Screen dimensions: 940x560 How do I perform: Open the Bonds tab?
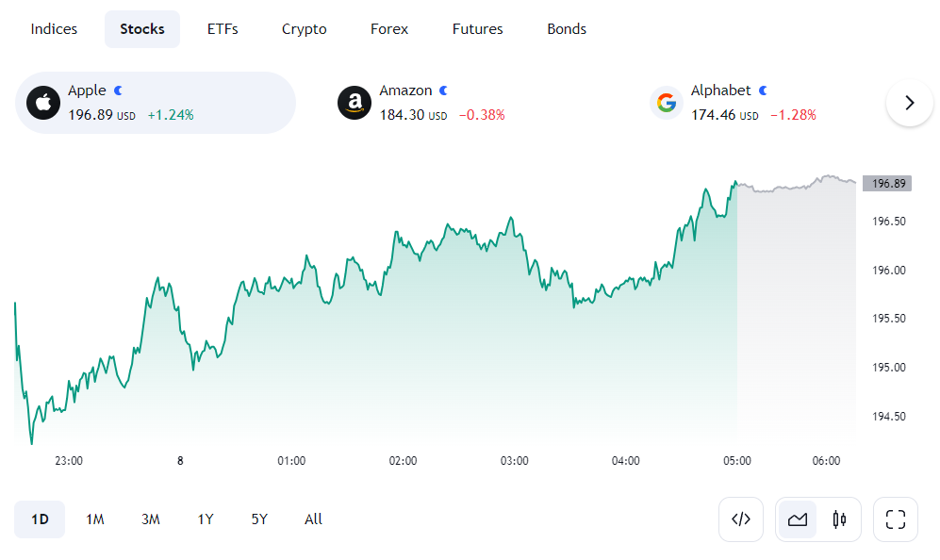[x=567, y=29]
